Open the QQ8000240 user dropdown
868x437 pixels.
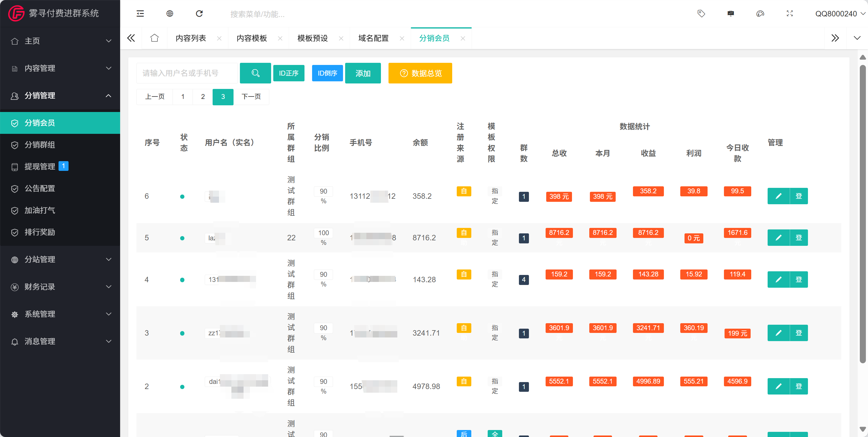840,13
